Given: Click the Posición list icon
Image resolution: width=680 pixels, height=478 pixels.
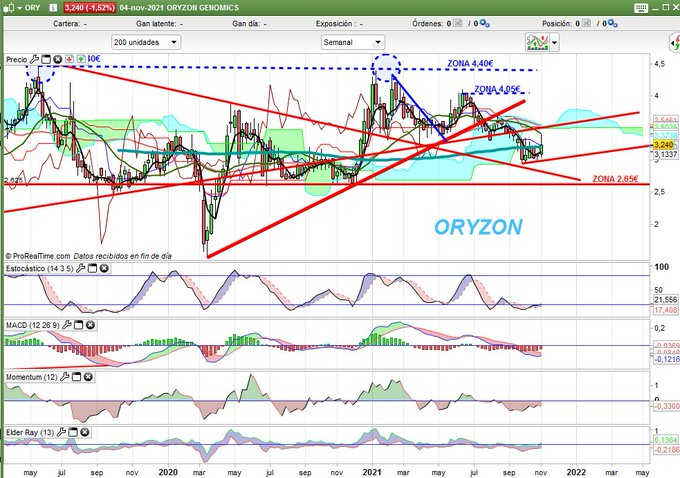Looking at the screenshot, I should [x=586, y=23].
